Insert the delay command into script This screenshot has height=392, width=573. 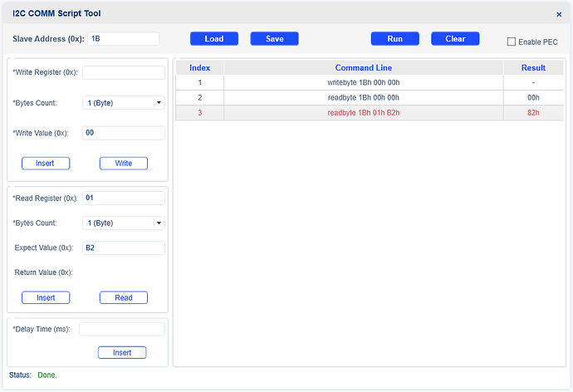point(122,353)
